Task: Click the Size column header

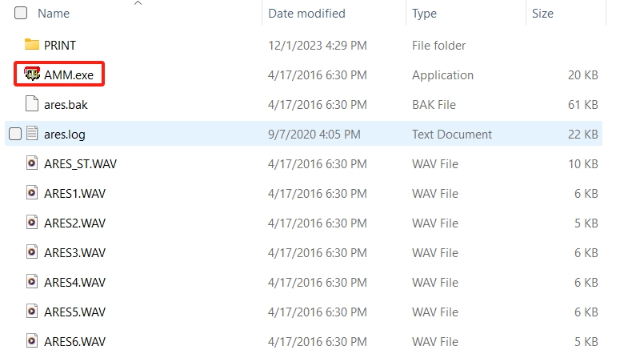Action: coord(542,14)
